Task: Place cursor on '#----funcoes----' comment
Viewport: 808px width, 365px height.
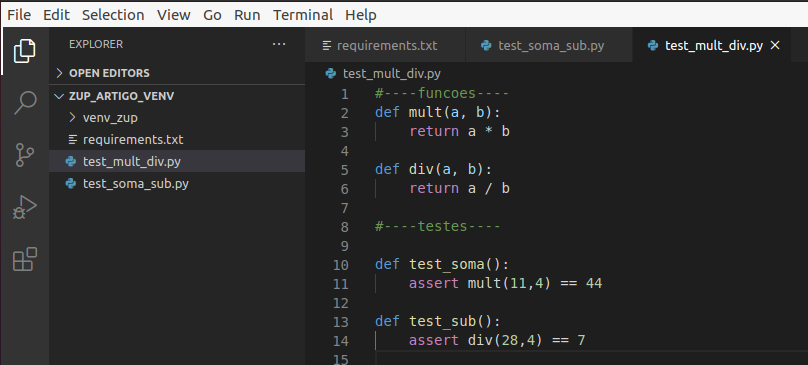Action: point(442,93)
